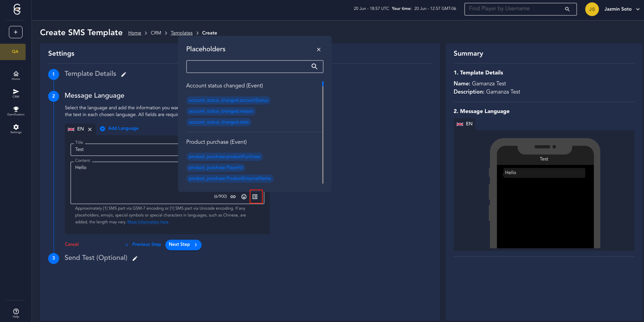Open the Home sidebar icon
644x322 pixels.
[16, 75]
